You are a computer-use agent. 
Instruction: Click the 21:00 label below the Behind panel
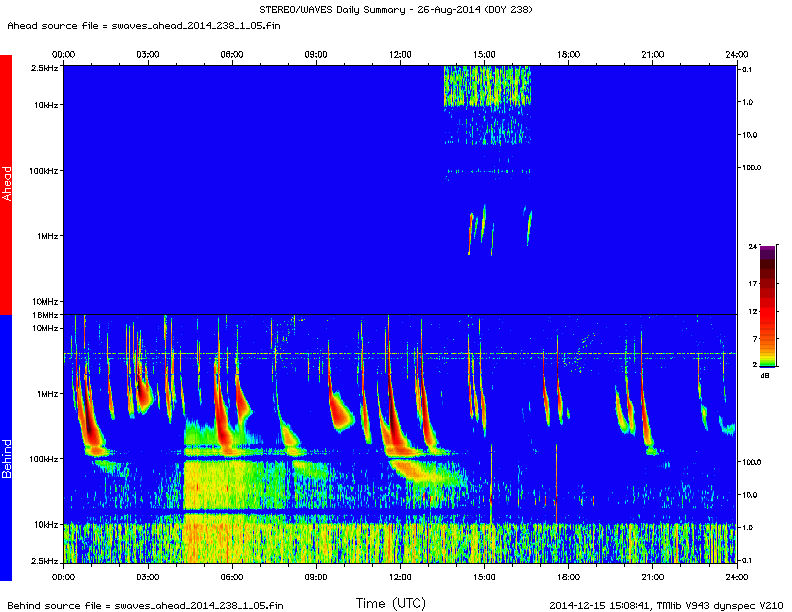(653, 577)
